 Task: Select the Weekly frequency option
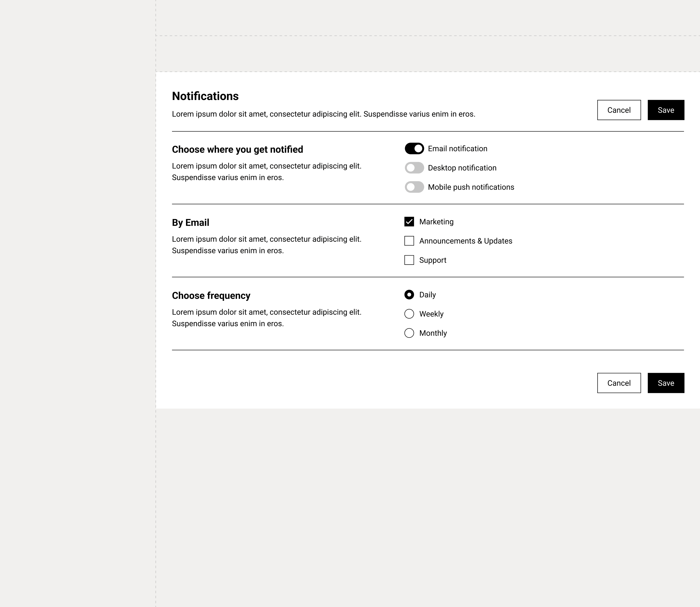[409, 314]
